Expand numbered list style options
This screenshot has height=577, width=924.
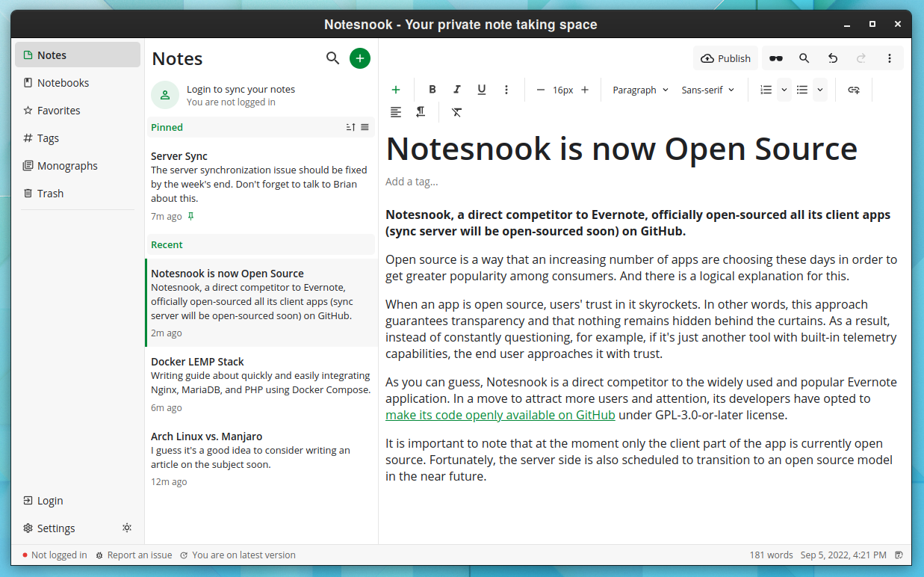pyautogui.click(x=784, y=90)
